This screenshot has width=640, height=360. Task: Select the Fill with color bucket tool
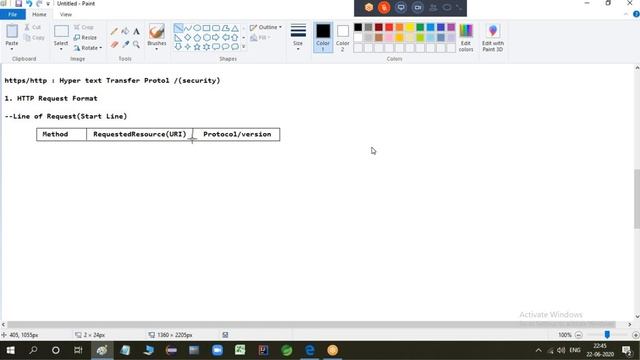coord(125,31)
